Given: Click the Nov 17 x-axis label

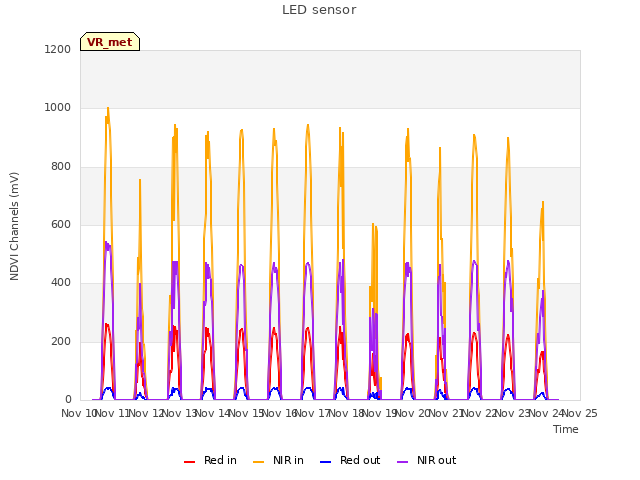Looking at the screenshot, I should click(312, 413).
